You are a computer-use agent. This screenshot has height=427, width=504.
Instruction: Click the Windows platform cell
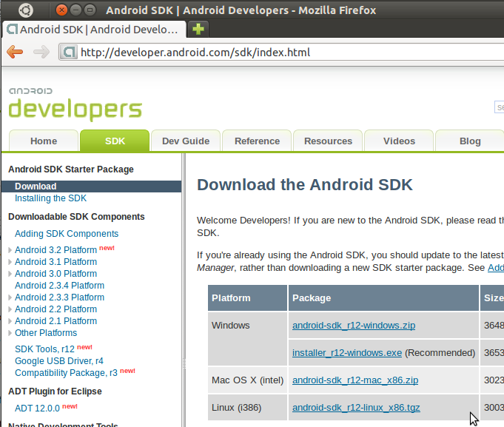pyautogui.click(x=247, y=339)
